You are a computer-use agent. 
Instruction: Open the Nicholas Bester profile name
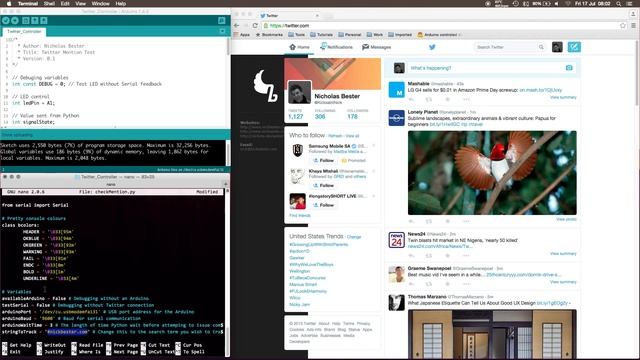click(337, 96)
